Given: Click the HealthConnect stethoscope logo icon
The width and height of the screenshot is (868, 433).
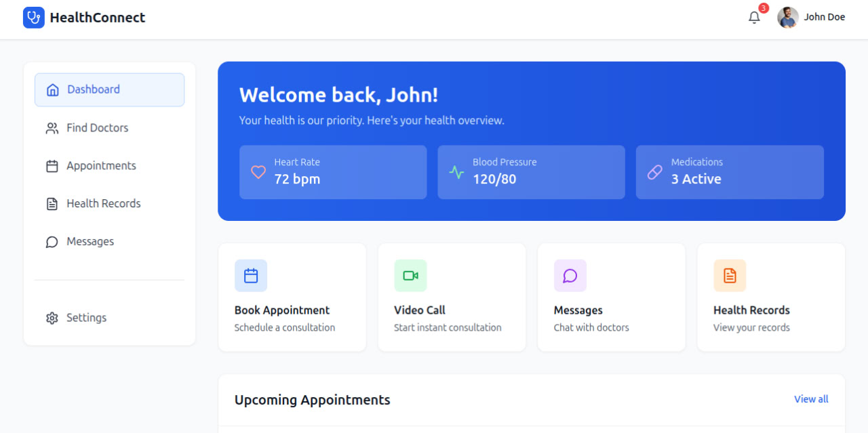Looking at the screenshot, I should pyautogui.click(x=33, y=17).
